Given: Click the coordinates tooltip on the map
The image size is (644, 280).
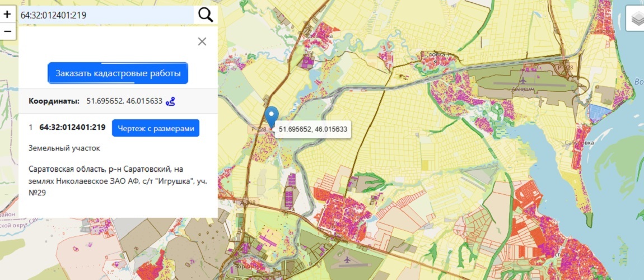Looking at the screenshot, I should (313, 129).
